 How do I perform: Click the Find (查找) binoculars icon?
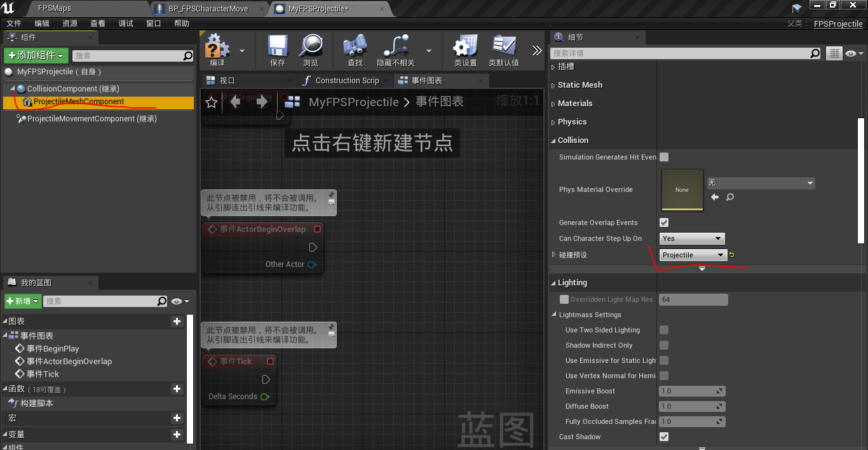tap(355, 46)
